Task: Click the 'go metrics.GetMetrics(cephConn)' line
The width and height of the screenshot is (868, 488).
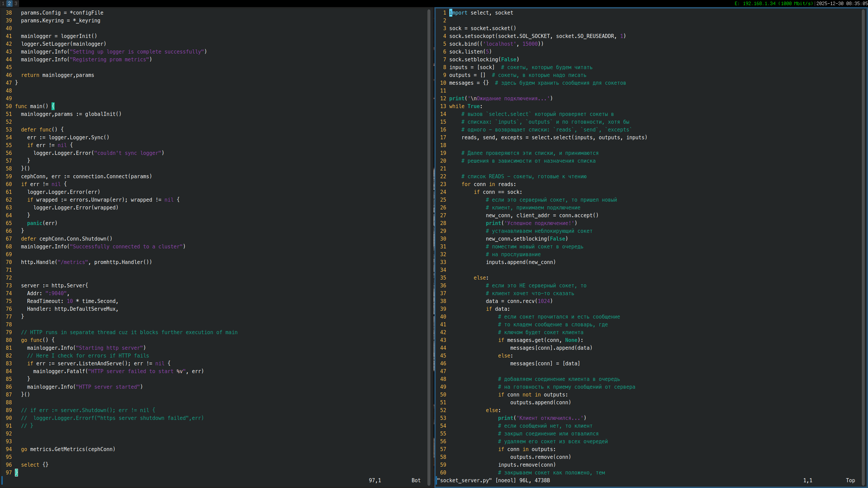Action: click(x=68, y=449)
